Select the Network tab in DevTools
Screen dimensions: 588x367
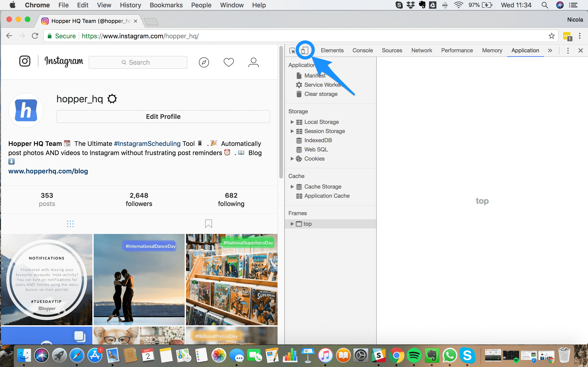[421, 50]
